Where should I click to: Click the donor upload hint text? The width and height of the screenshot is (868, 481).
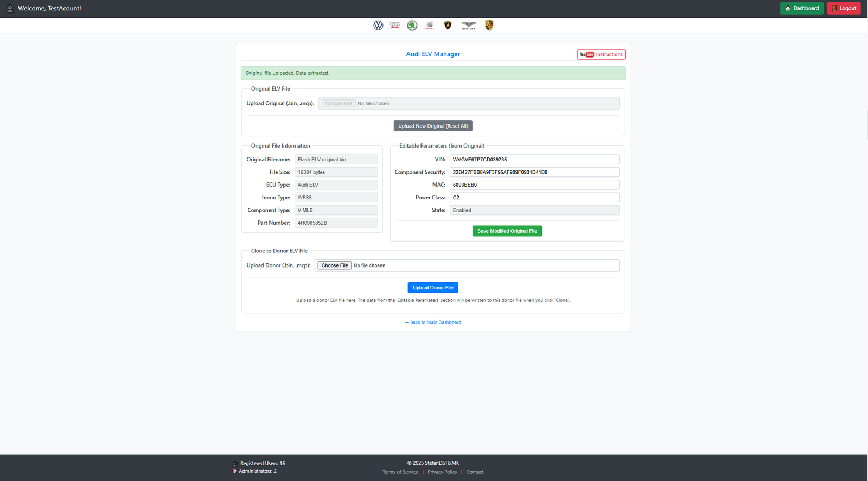[433, 300]
